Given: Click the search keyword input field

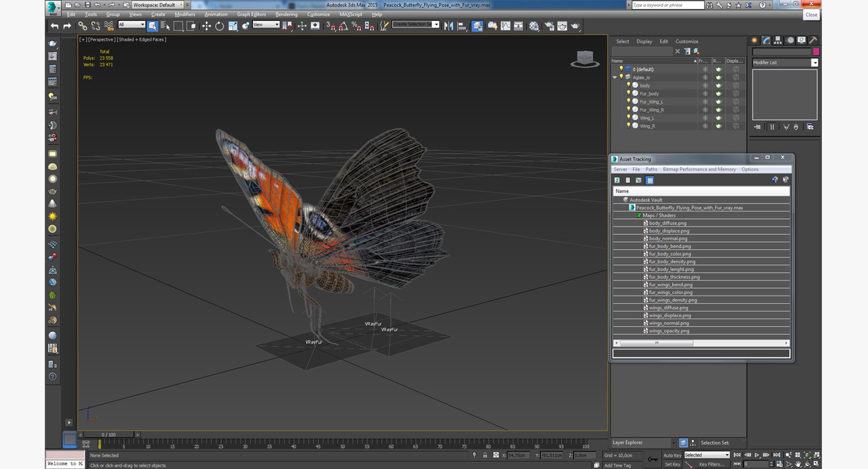Looking at the screenshot, I should (668, 5).
